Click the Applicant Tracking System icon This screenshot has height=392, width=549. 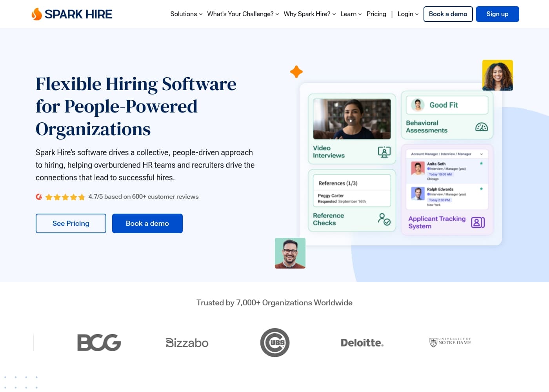coord(478,223)
